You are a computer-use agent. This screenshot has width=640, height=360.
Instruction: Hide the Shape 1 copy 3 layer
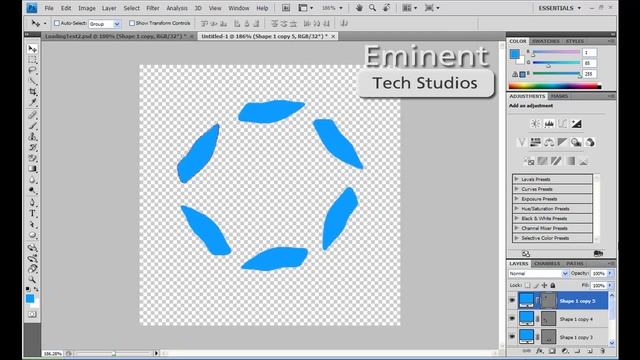[512, 337]
